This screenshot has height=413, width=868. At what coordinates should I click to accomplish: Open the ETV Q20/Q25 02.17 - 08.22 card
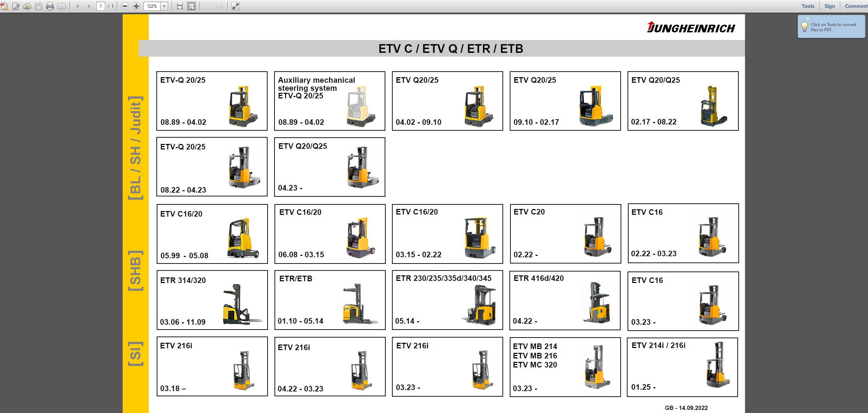click(x=683, y=101)
